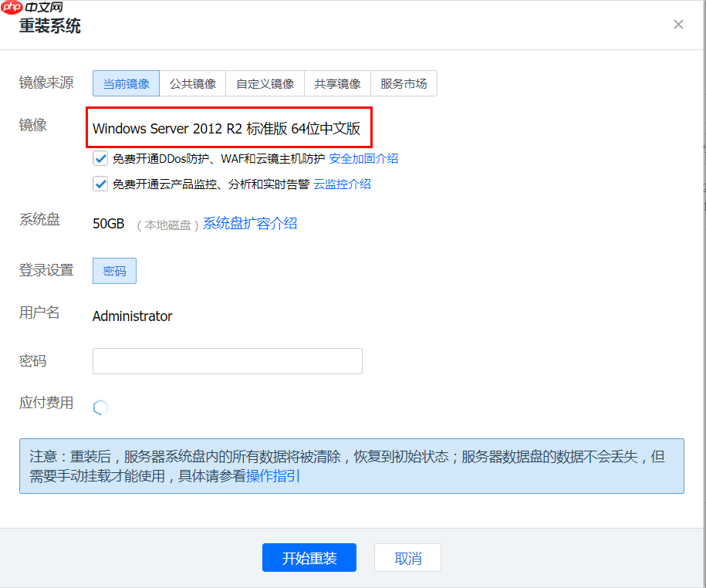Open the 安全加固介绍 link
This screenshot has height=588, width=706.
pyautogui.click(x=363, y=157)
